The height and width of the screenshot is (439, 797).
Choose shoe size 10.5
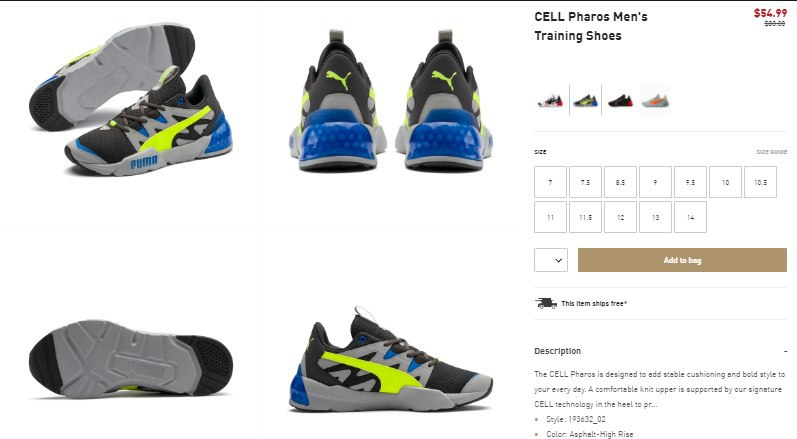(x=760, y=182)
